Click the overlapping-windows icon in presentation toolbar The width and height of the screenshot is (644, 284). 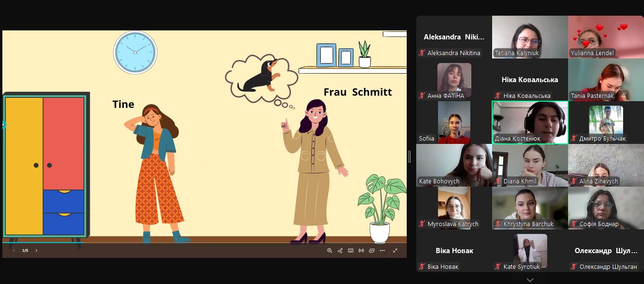pos(372,250)
